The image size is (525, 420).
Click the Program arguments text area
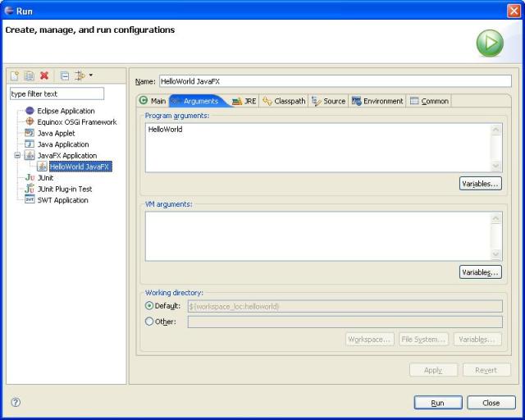pos(318,148)
